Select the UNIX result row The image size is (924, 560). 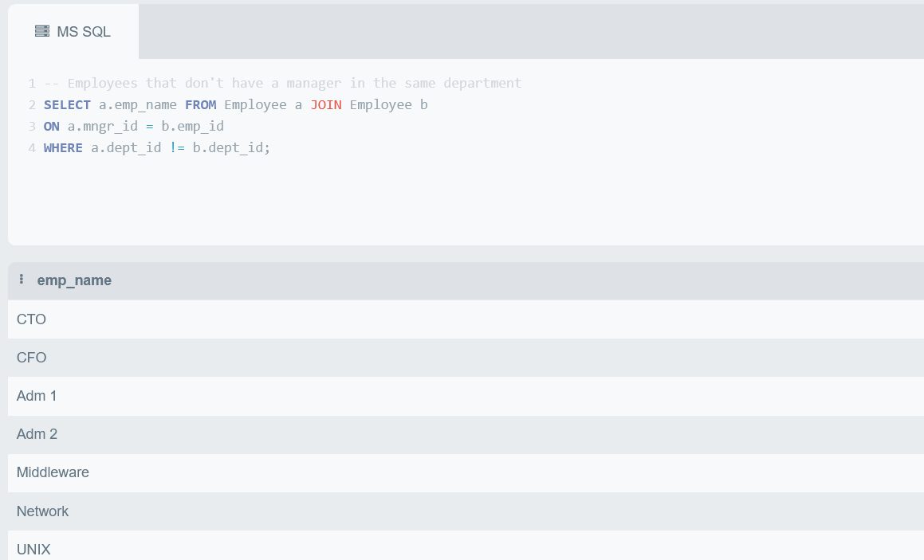click(x=466, y=546)
